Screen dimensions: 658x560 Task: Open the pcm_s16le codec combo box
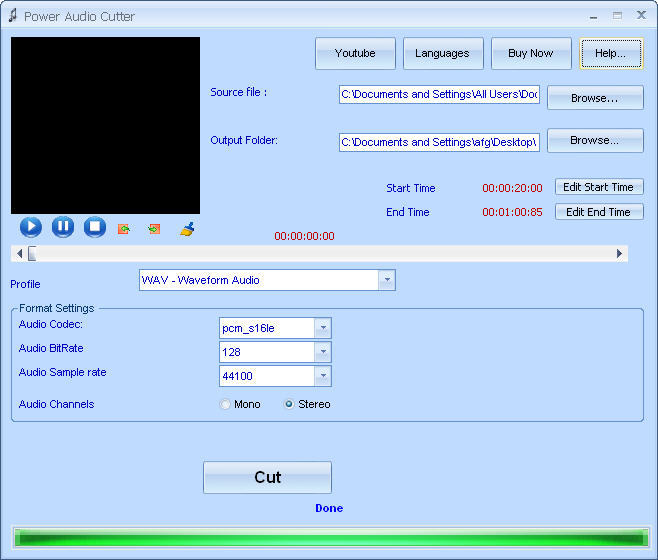[x=275, y=328]
